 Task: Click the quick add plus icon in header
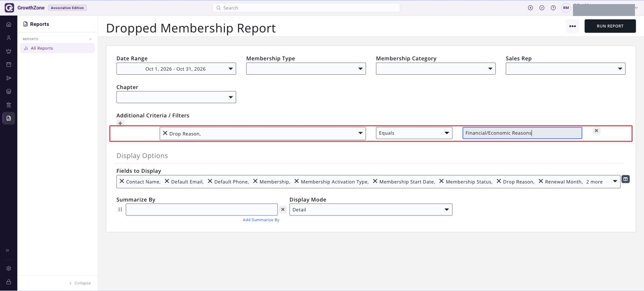tap(530, 8)
